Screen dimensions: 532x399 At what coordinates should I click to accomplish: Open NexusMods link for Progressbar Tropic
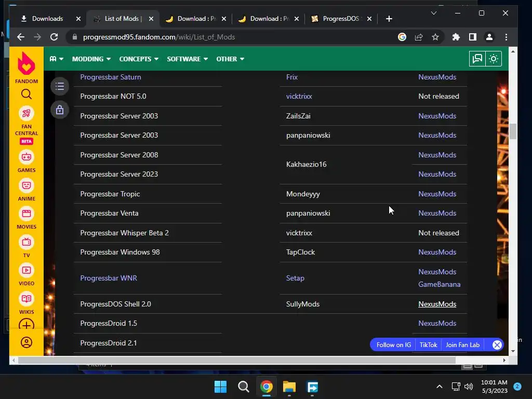(x=437, y=194)
